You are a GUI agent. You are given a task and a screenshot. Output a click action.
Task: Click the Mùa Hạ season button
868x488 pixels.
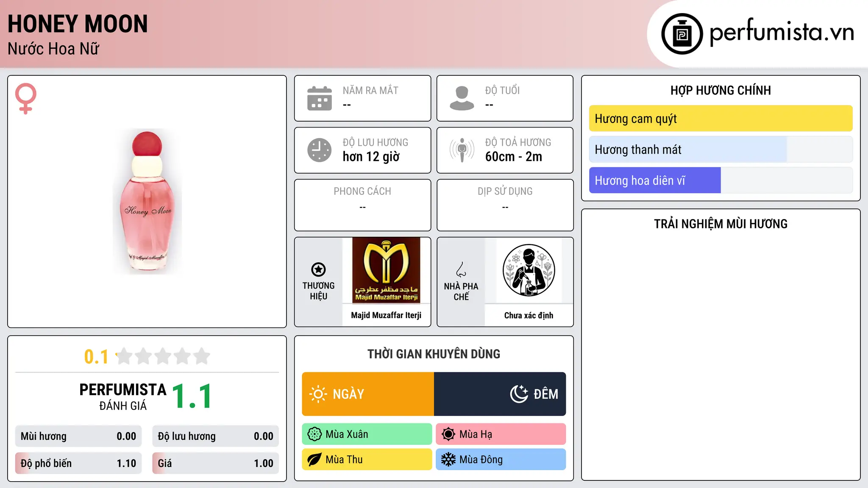(501, 434)
